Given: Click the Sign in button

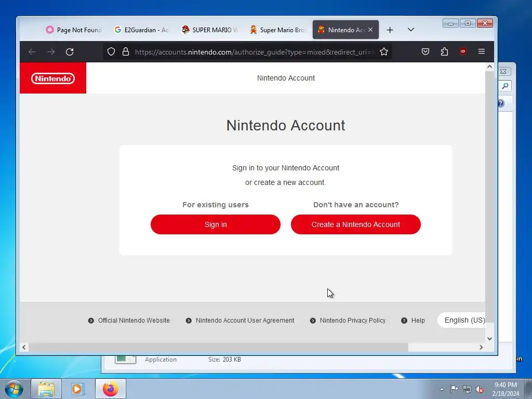Looking at the screenshot, I should 216,224.
